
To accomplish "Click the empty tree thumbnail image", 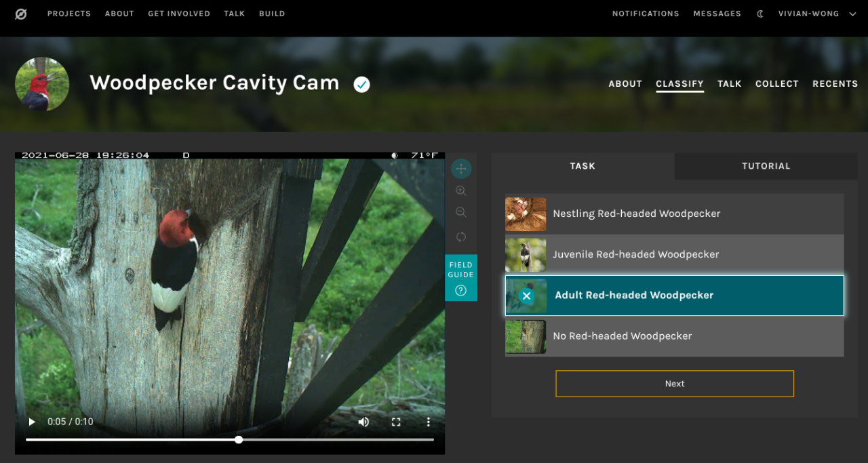I will point(526,337).
